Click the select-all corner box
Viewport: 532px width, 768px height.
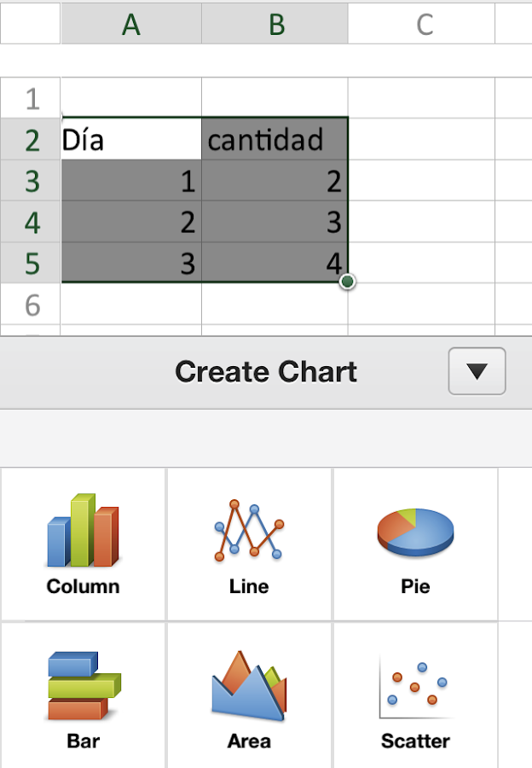[x=30, y=24]
